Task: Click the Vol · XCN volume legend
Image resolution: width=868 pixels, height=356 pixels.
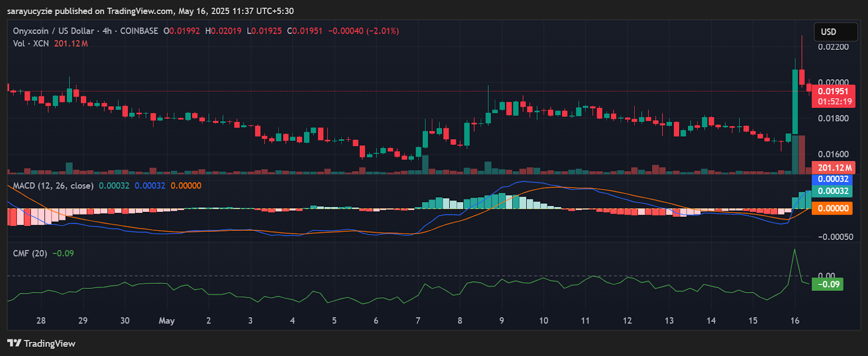Action: (x=31, y=43)
